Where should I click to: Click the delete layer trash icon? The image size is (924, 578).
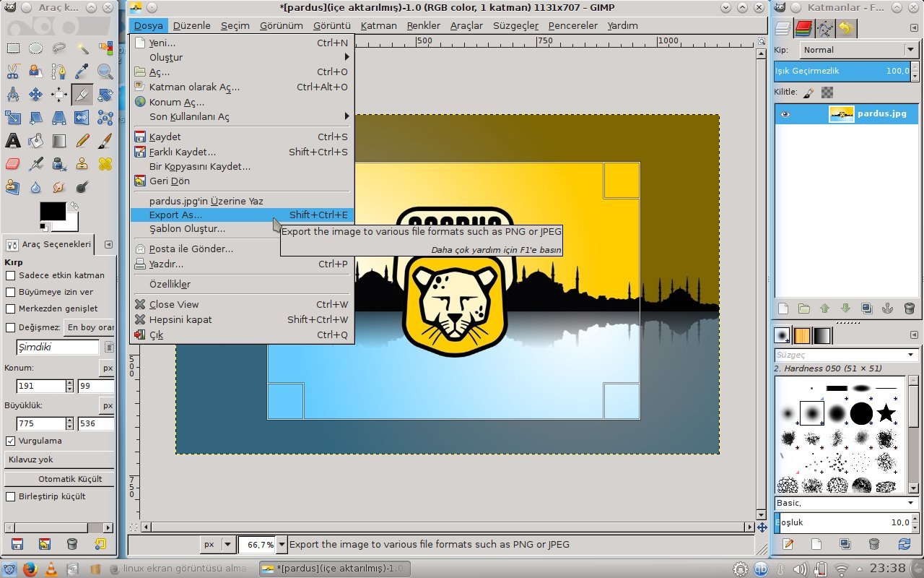(x=909, y=309)
